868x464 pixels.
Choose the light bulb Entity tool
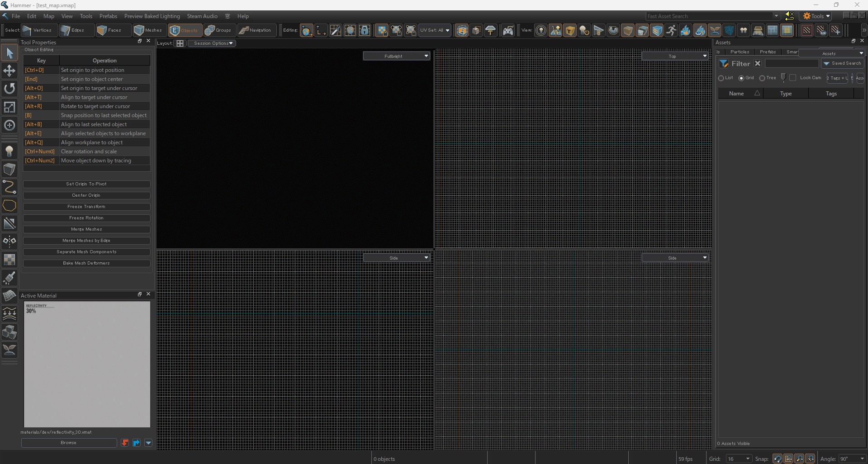coord(9,152)
